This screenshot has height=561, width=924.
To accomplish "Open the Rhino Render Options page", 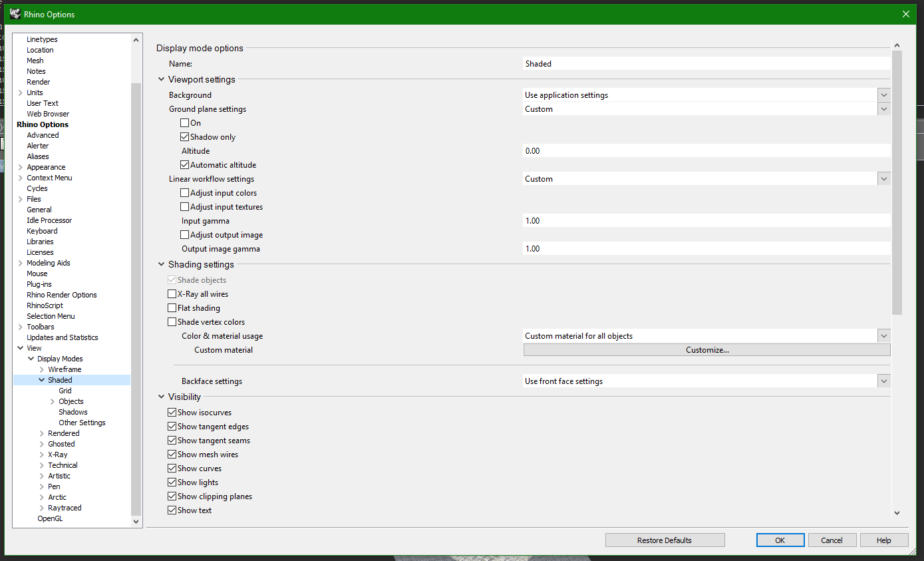I will [62, 295].
